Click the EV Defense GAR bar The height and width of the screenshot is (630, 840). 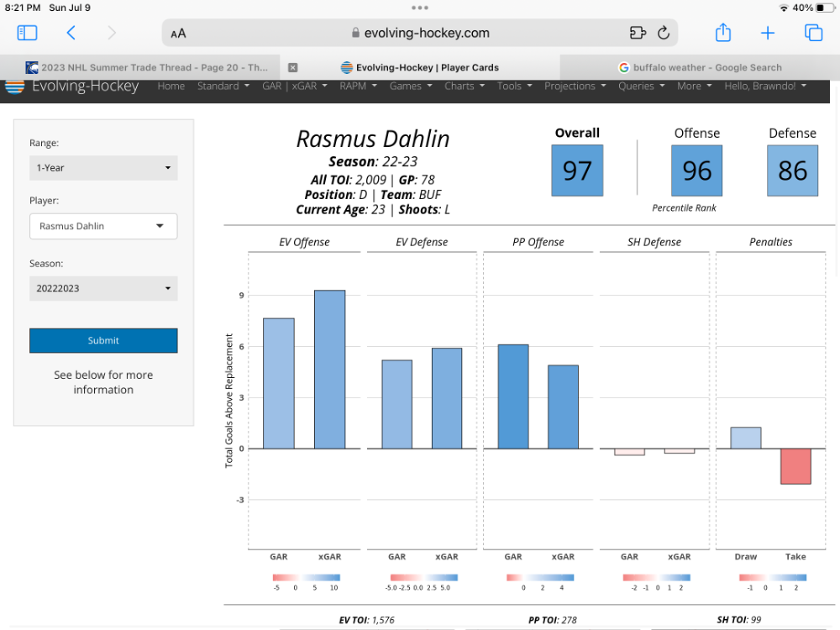click(397, 405)
